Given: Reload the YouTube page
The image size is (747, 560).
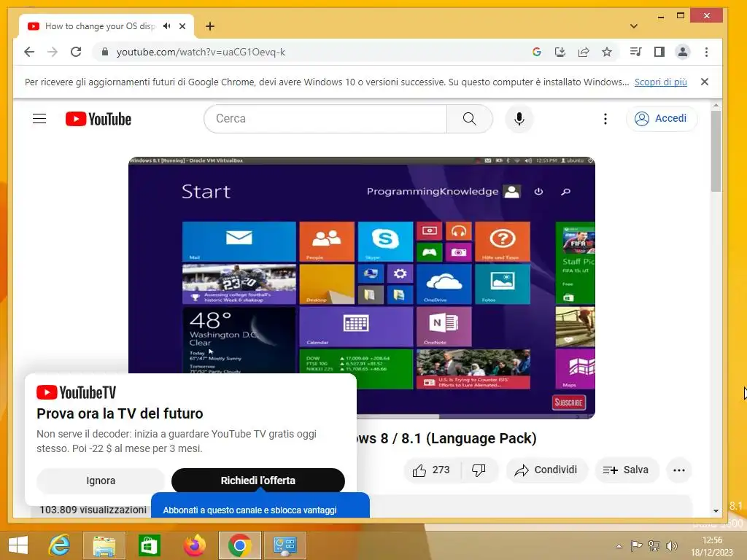Looking at the screenshot, I should point(76,52).
